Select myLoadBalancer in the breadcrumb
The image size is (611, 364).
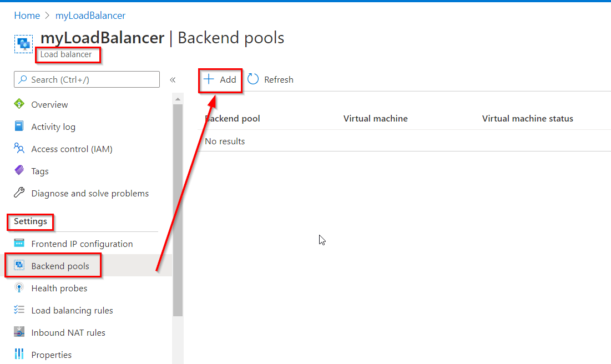pyautogui.click(x=90, y=16)
